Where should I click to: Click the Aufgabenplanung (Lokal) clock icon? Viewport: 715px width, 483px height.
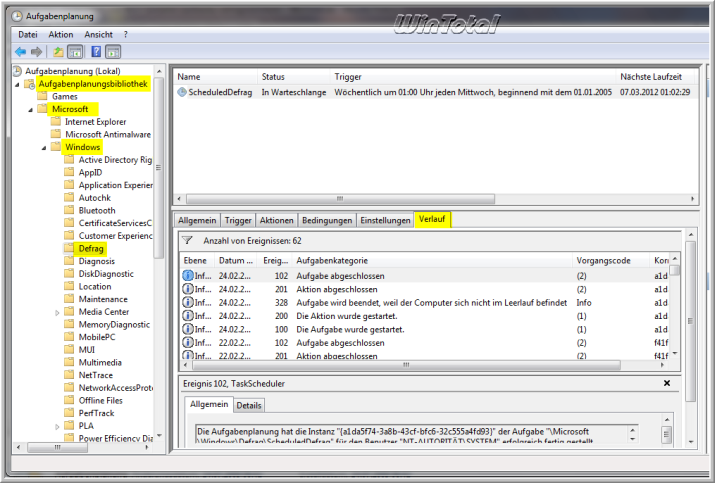(x=17, y=71)
